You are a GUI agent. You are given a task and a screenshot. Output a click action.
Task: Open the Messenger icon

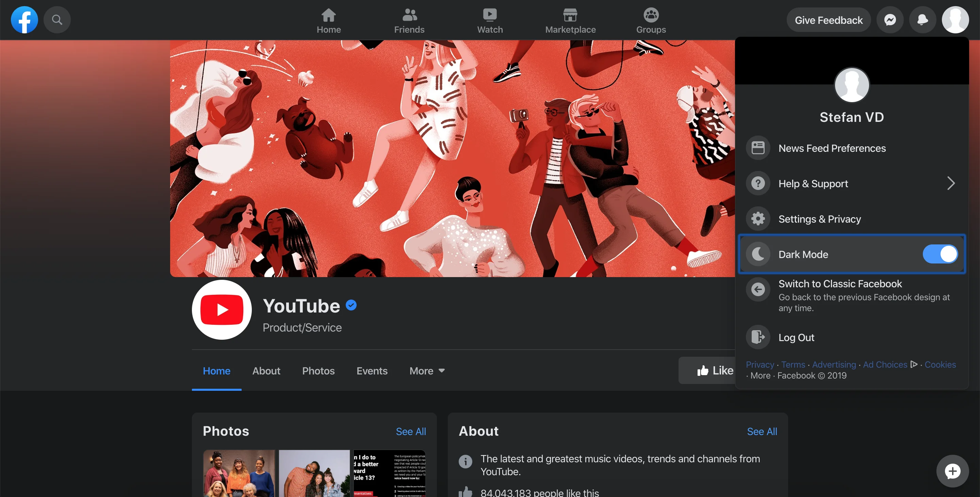click(890, 20)
